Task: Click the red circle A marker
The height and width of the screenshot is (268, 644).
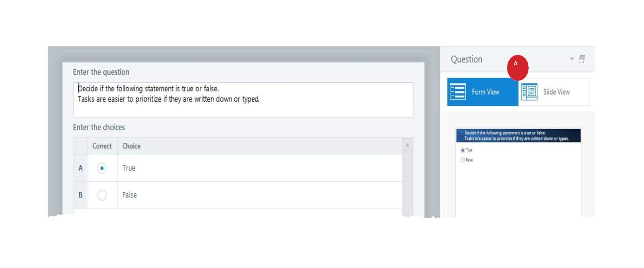Action: (x=517, y=67)
